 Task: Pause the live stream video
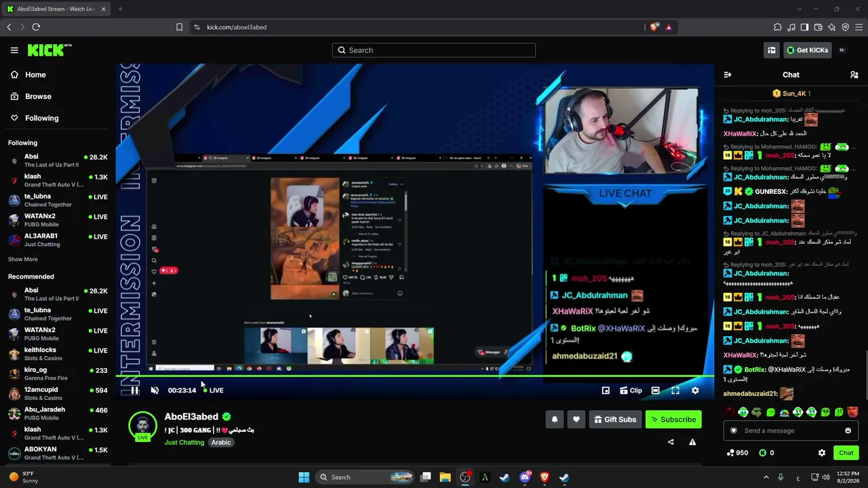(x=134, y=390)
